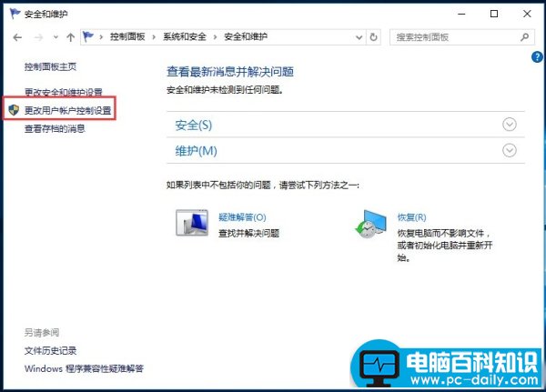Expand chevron after 控制面板 breadcrumb
The height and width of the screenshot is (392, 546).
click(x=154, y=37)
